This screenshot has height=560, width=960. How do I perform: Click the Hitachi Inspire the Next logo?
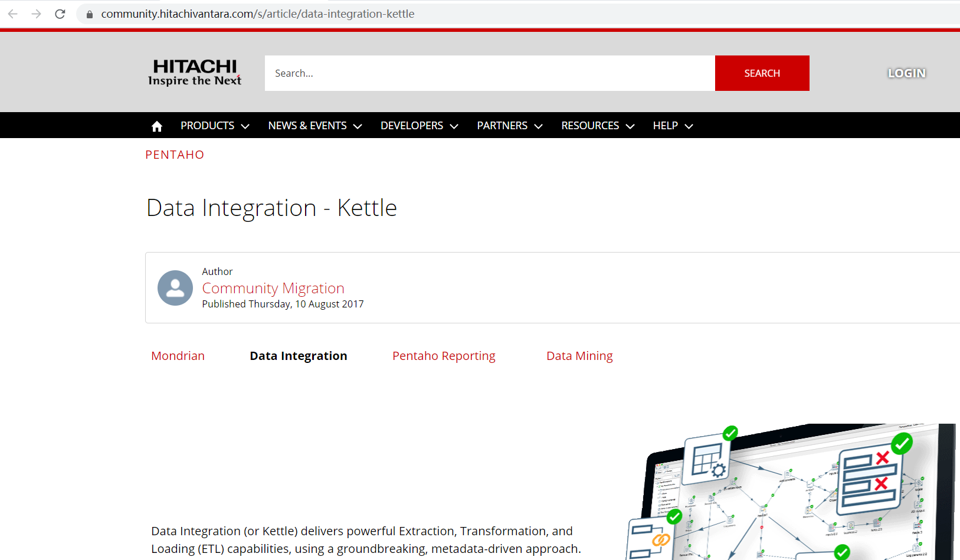coord(195,72)
